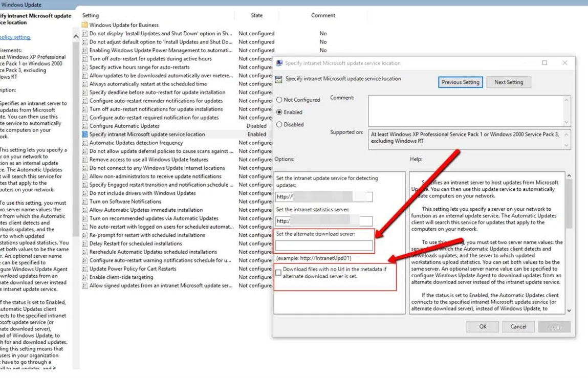
Task: Sort the list by the State column header
Action: pos(256,15)
